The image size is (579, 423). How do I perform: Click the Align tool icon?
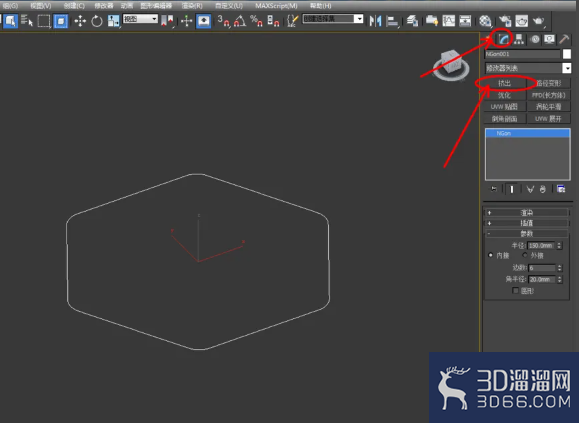tap(392, 21)
